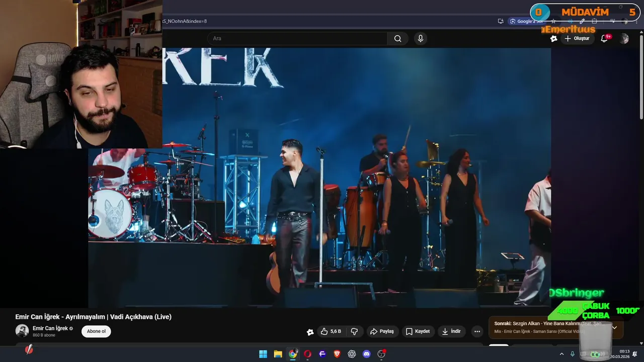
Task: Open the Emir Can İğrek channel name link
Action: pyautogui.click(x=50, y=328)
